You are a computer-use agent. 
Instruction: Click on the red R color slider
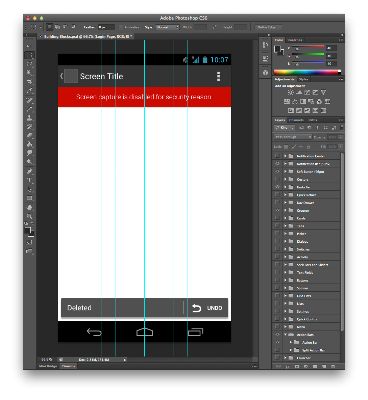308,47
